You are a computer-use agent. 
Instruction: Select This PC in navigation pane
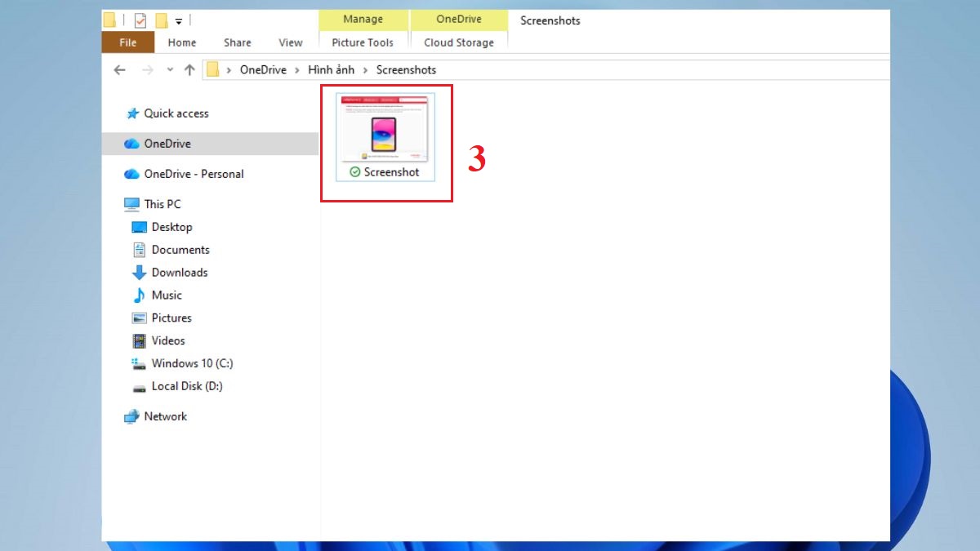click(x=163, y=204)
